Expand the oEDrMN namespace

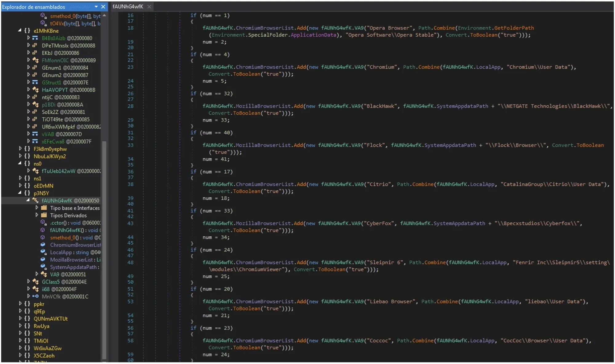click(x=20, y=185)
